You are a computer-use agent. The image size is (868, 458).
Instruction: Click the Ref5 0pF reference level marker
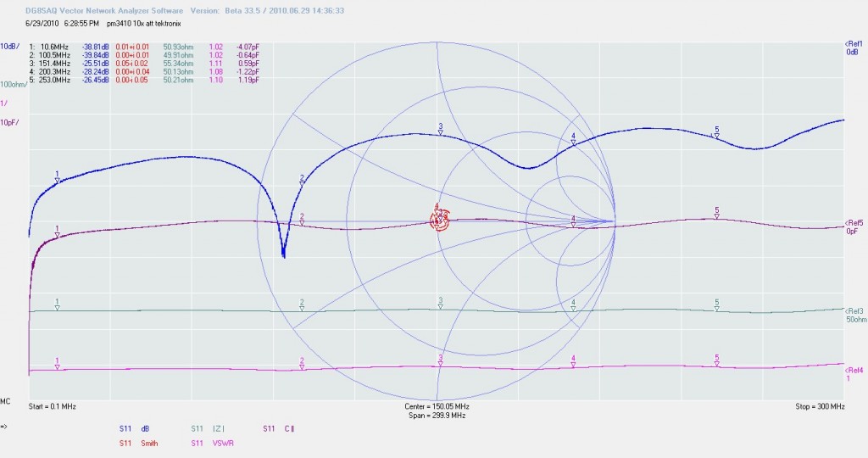(x=853, y=227)
